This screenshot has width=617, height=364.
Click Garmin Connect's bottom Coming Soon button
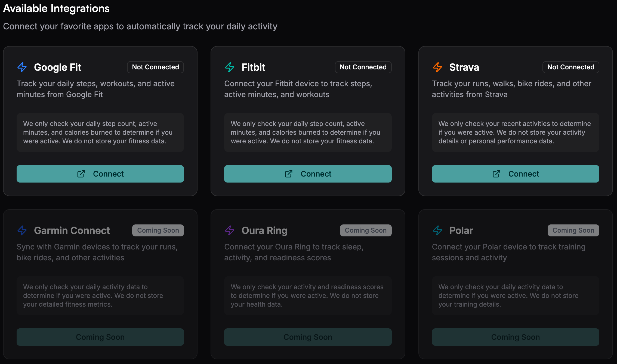pyautogui.click(x=100, y=337)
